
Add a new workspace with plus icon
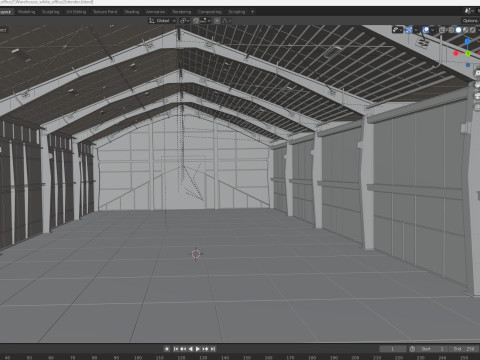(253, 12)
